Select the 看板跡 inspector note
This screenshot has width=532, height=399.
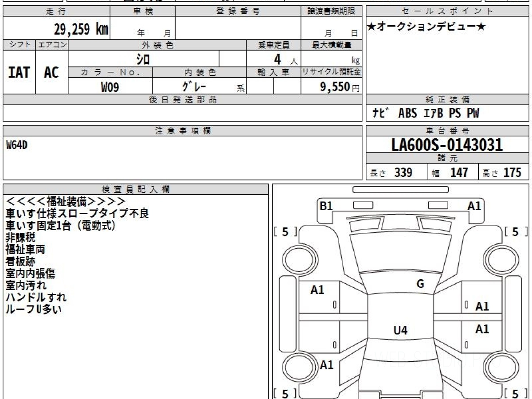(x=20, y=262)
